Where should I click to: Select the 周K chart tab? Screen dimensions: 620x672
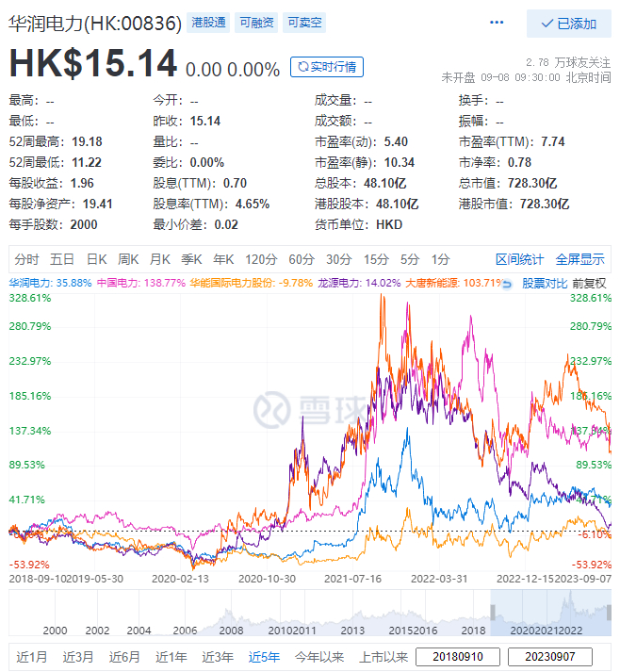point(128,259)
